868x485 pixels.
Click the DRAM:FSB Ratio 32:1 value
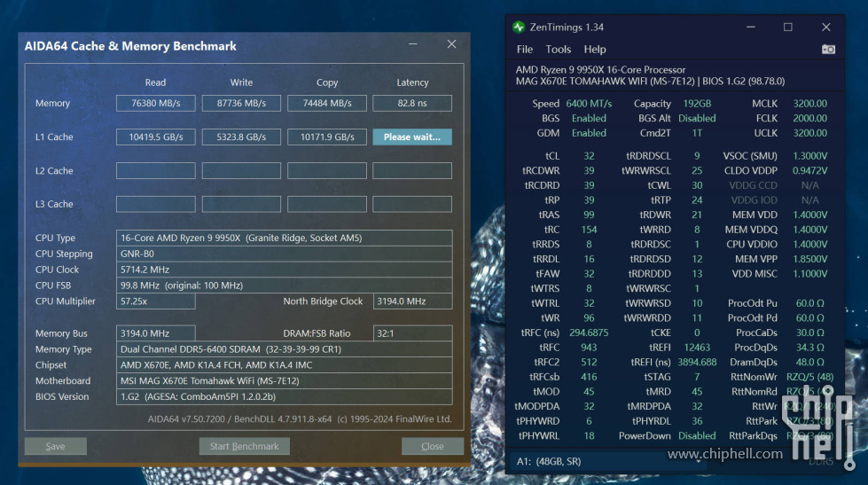(x=412, y=333)
